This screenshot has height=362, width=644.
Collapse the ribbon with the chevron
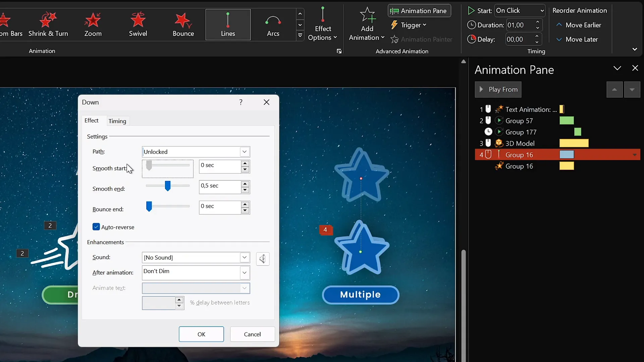pos(635,49)
